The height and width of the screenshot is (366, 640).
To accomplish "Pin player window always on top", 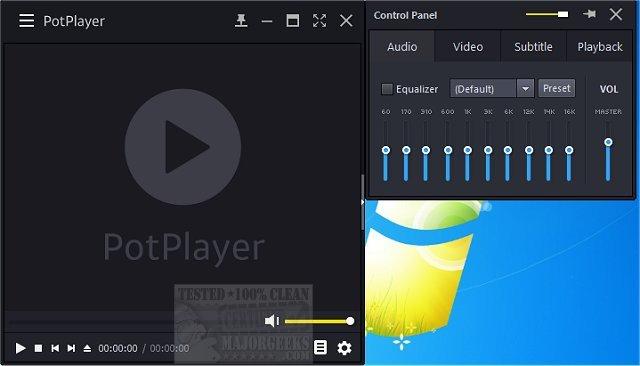I will coord(241,20).
